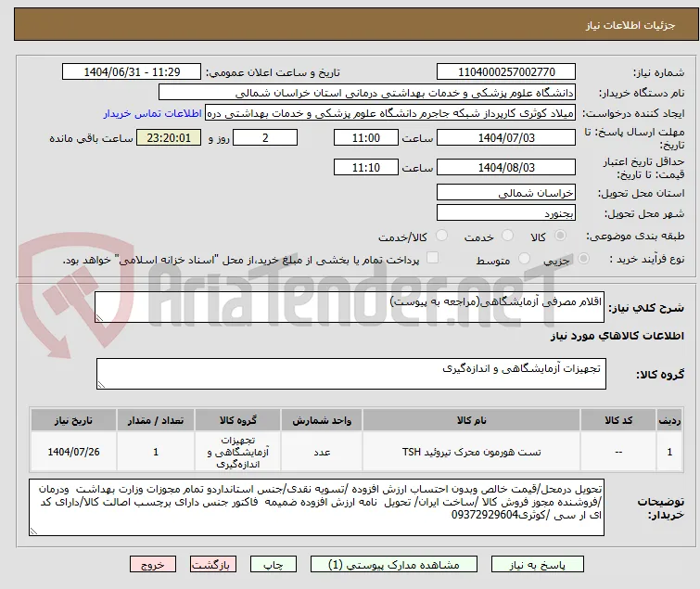The image size is (700, 589).
Task: Click the remaining days field showing 2
Action: [265, 137]
